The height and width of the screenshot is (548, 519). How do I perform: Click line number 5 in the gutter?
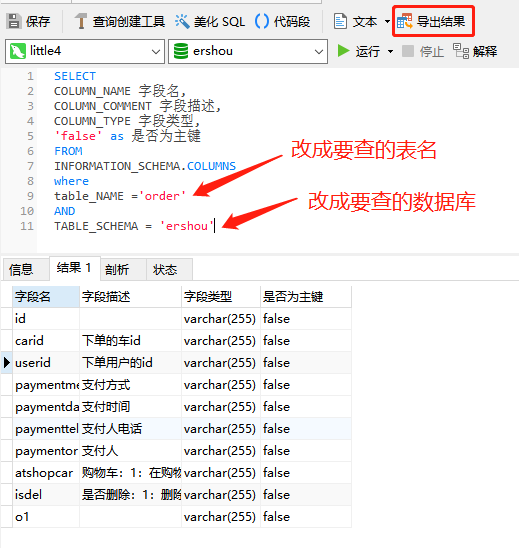coord(30,136)
